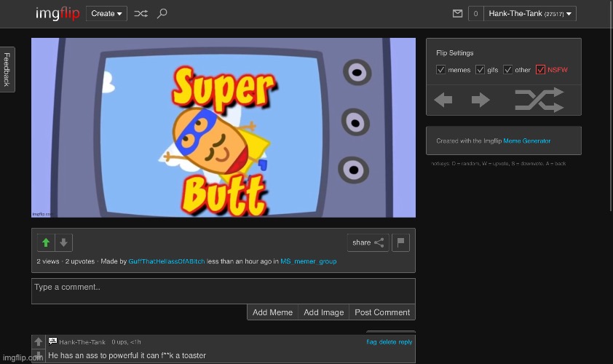This screenshot has height=364, width=613.
Task: Delete Hank-The-Tank's comment
Action: [x=387, y=341]
